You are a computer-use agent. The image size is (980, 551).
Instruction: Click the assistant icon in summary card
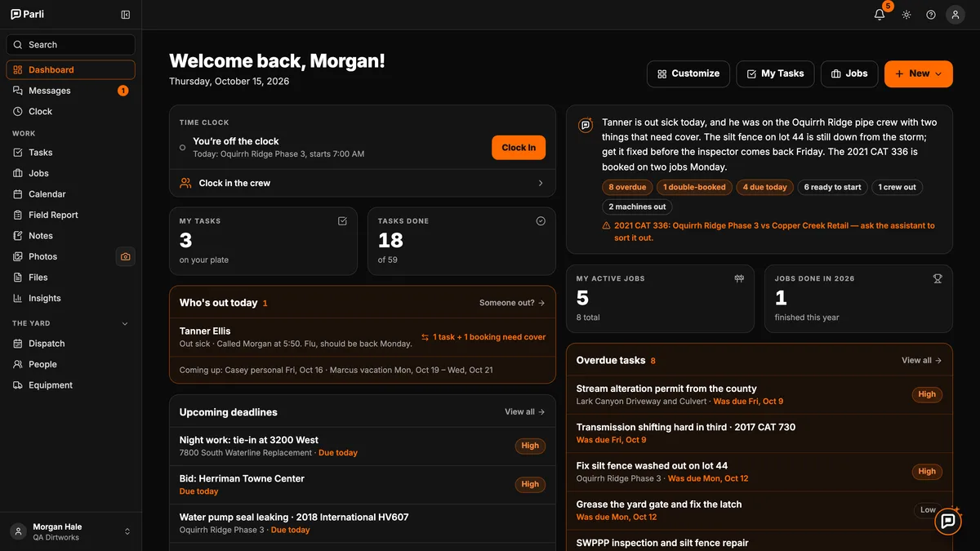pyautogui.click(x=586, y=126)
